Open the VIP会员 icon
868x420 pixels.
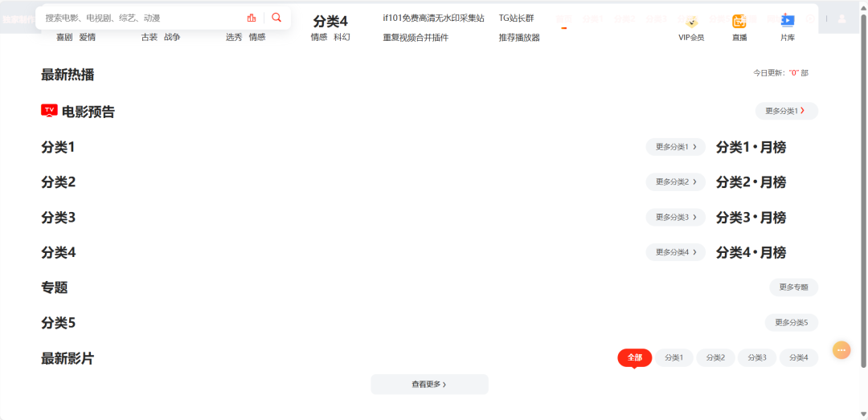[691, 22]
